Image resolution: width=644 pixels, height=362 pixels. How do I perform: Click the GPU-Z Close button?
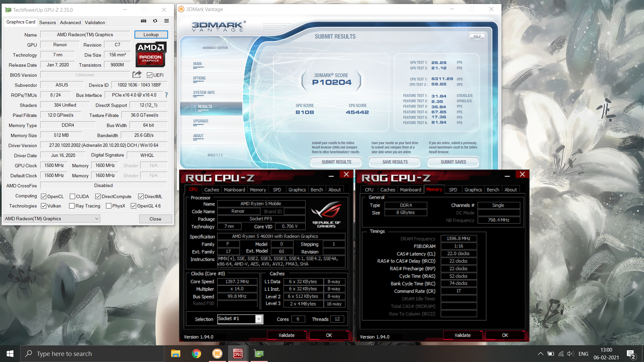(x=155, y=219)
